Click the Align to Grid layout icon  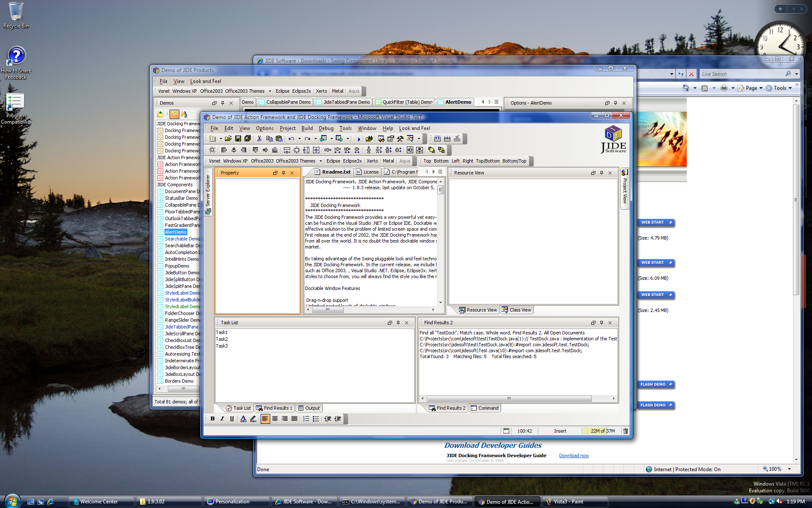[x=212, y=150]
